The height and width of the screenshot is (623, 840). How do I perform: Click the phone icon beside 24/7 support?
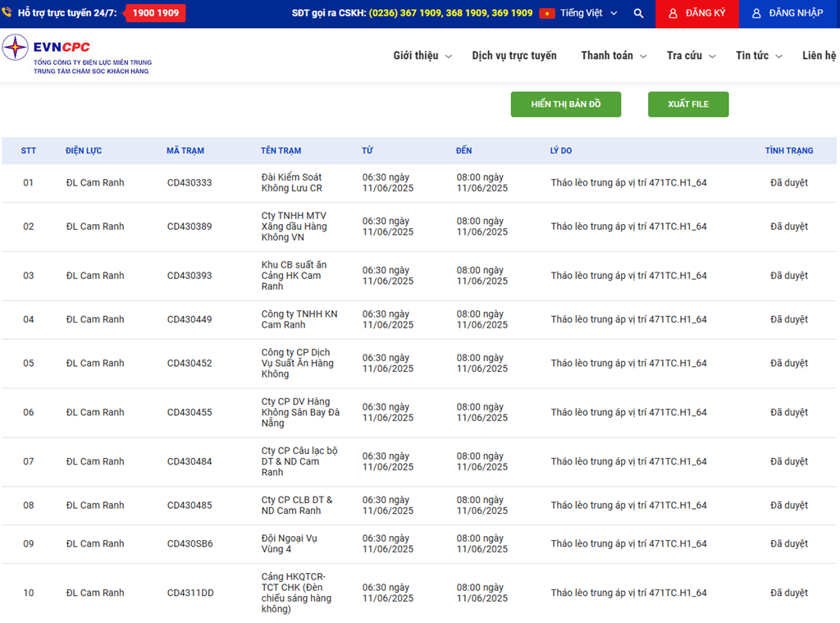click(x=7, y=13)
